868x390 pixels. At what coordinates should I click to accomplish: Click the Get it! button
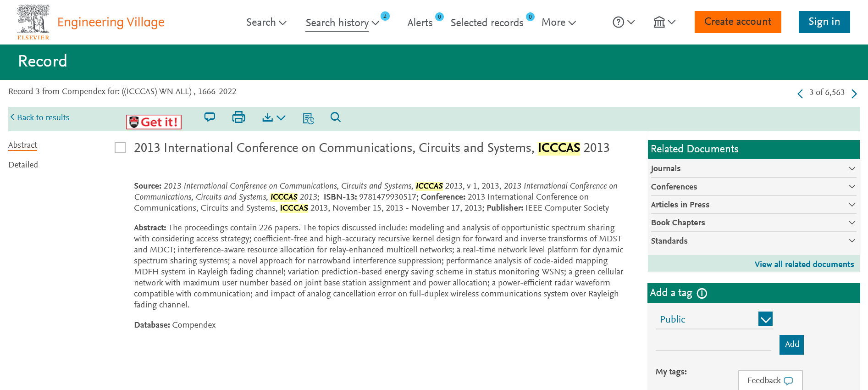point(154,122)
